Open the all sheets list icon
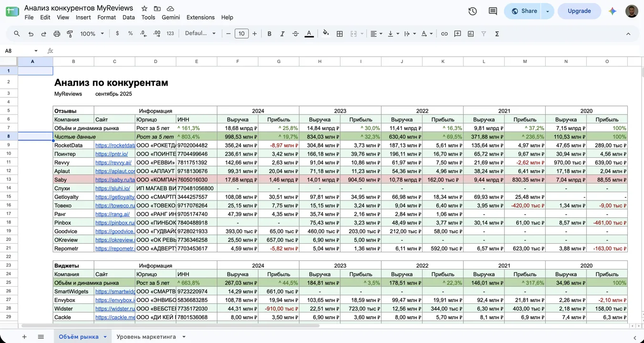The height and width of the screenshot is (343, 644). pyautogui.click(x=41, y=337)
